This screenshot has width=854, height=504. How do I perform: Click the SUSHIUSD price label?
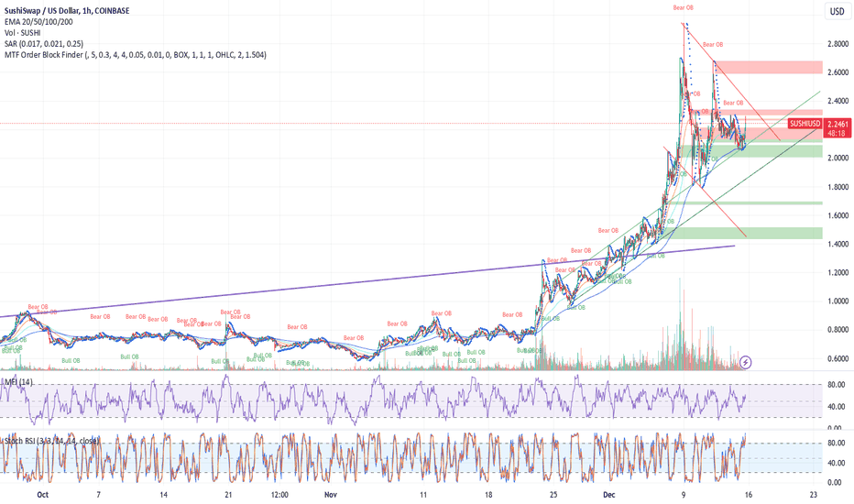tap(805, 124)
